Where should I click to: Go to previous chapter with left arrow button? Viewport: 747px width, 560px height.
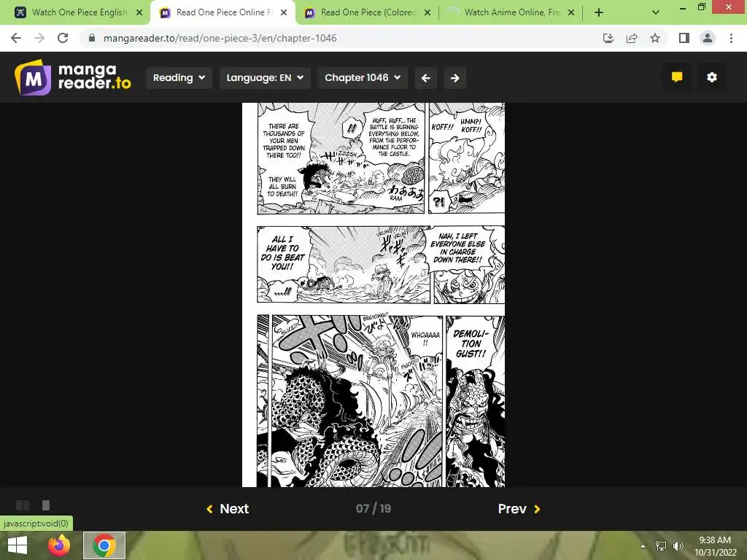pos(426,77)
